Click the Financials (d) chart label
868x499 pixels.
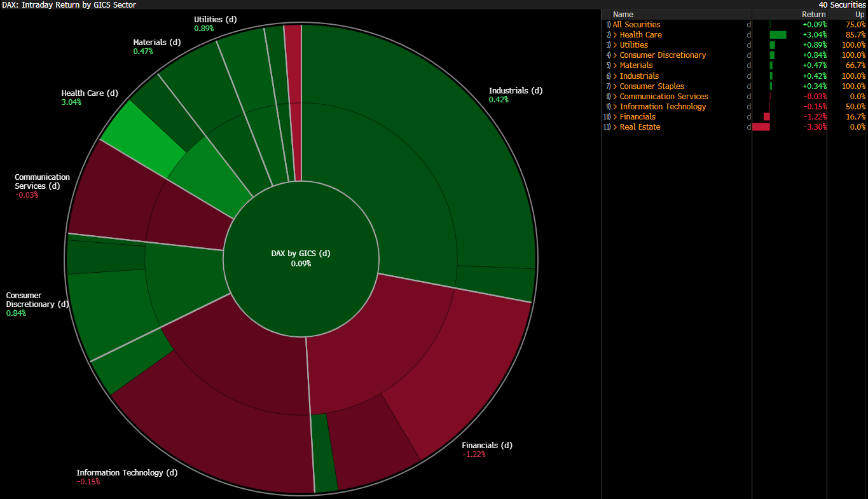pyautogui.click(x=487, y=446)
